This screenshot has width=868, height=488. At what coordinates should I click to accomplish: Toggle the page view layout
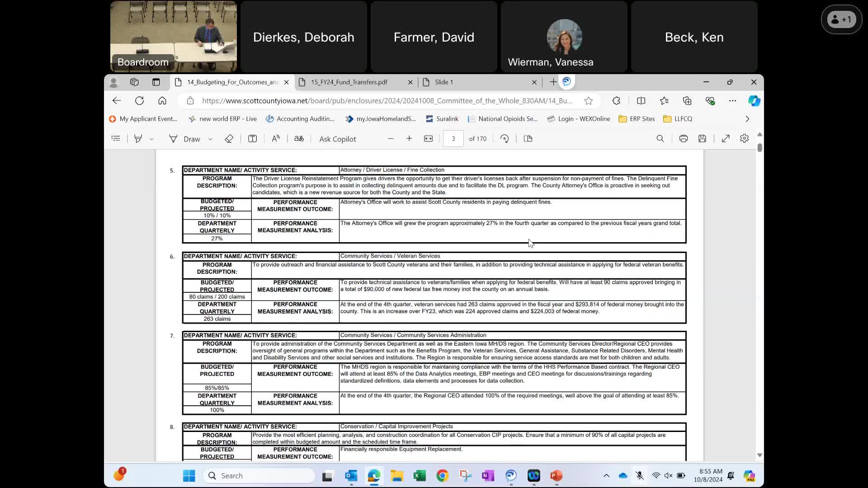click(x=528, y=139)
